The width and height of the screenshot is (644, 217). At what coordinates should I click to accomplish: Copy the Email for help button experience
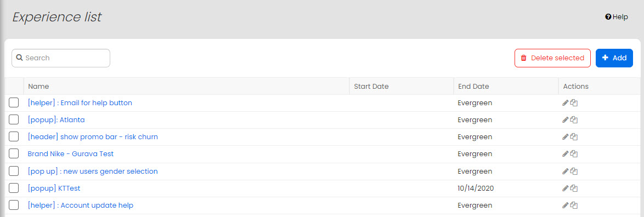pyautogui.click(x=574, y=102)
